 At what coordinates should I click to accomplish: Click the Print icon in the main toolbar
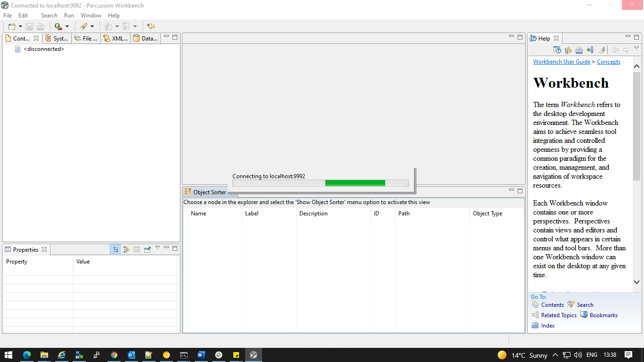point(40,26)
